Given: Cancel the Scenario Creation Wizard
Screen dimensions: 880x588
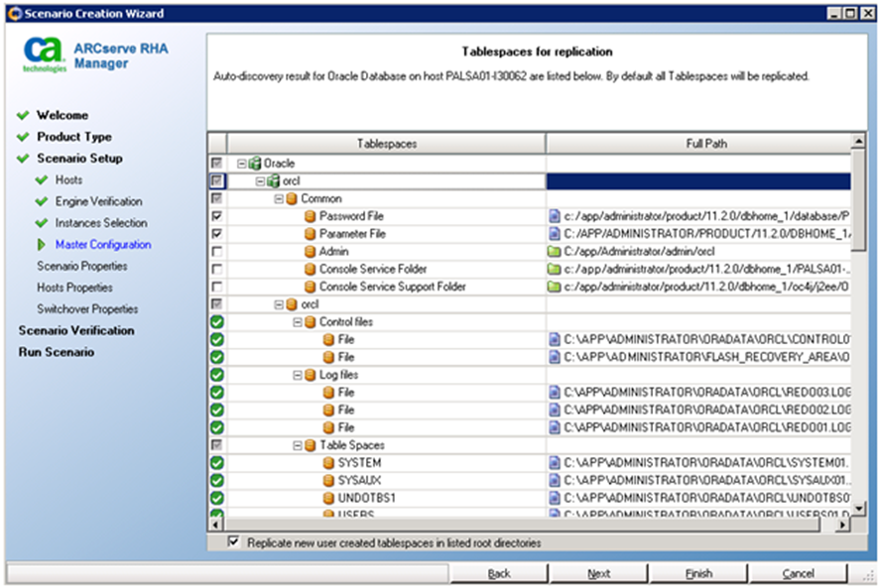Looking at the screenshot, I should [798, 573].
